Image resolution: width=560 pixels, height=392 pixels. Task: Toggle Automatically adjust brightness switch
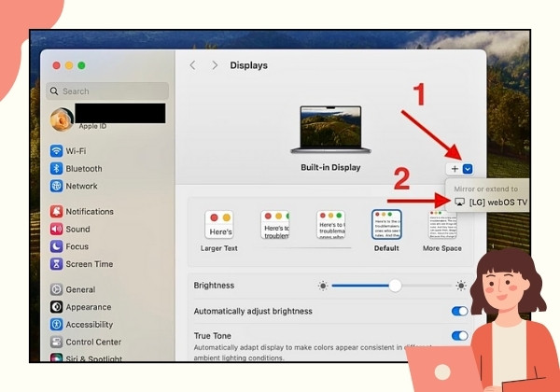459,311
